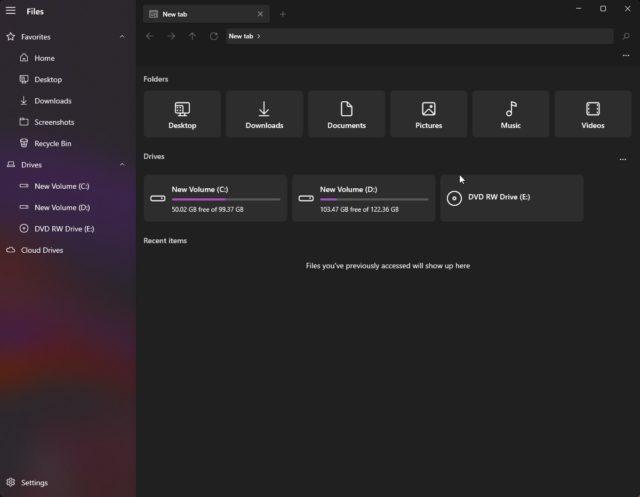
Task: Click the Favorites star icon
Action: pyautogui.click(x=11, y=37)
